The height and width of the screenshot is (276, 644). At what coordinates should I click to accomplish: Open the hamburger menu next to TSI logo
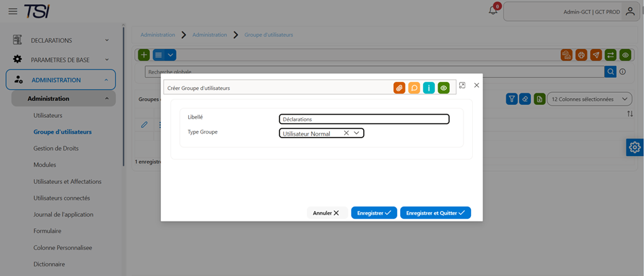13,11
